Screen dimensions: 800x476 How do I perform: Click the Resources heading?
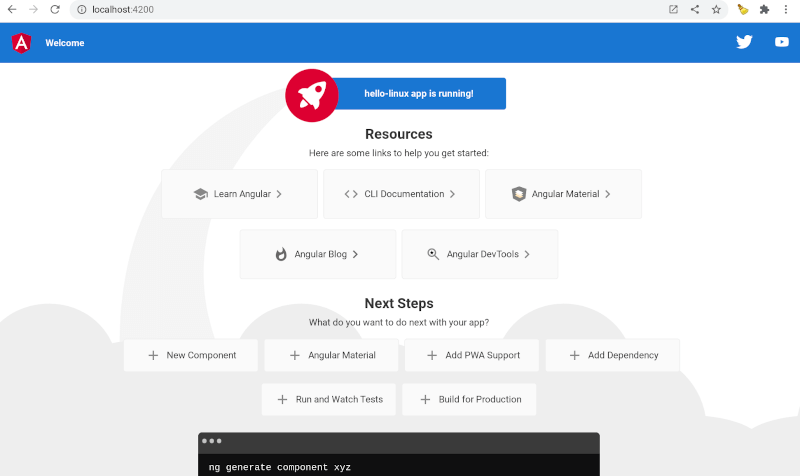click(399, 134)
